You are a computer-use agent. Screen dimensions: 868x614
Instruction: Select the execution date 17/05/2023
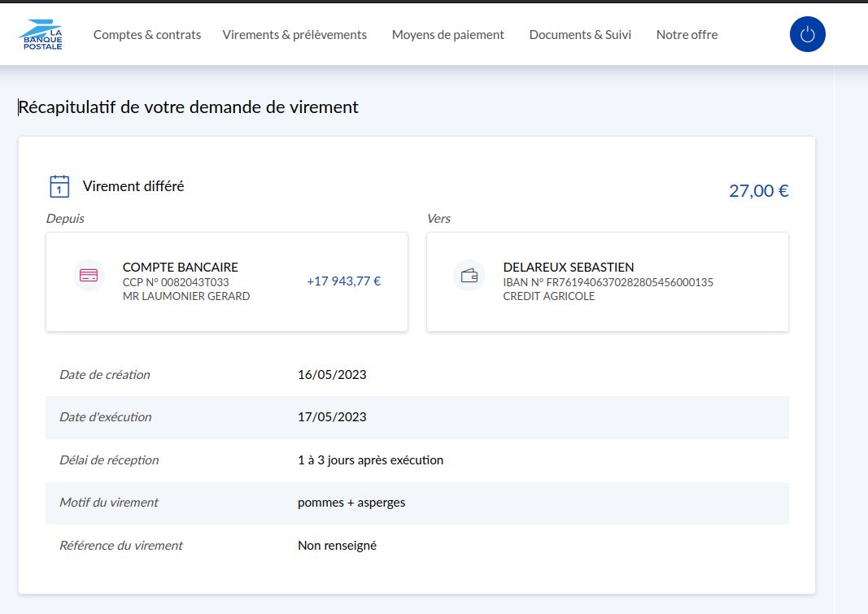point(332,417)
